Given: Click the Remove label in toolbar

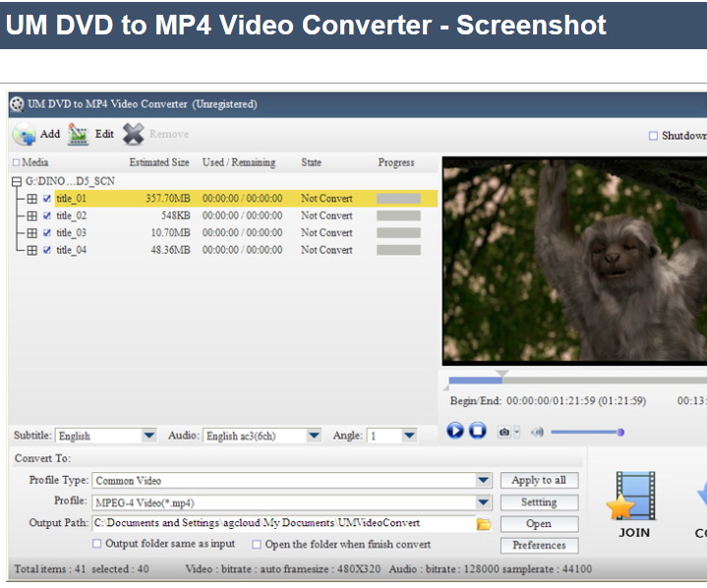Looking at the screenshot, I should click(x=169, y=134).
